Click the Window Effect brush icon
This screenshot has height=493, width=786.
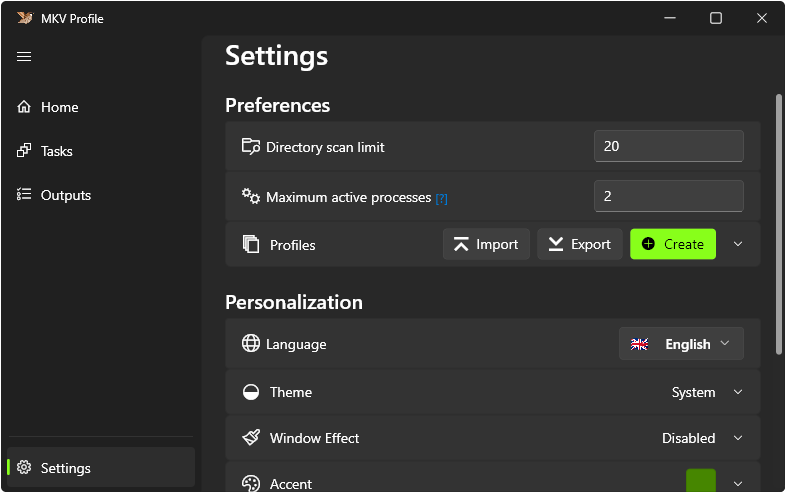click(x=251, y=438)
